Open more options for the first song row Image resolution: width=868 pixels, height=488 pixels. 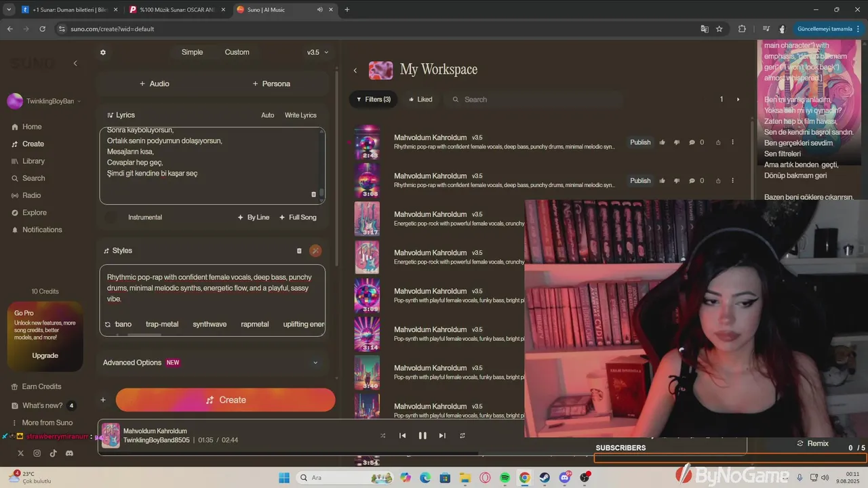[732, 142]
